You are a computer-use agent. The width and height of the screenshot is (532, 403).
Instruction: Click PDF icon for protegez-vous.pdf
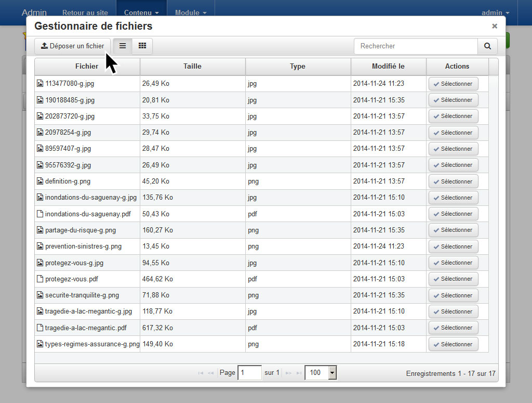tap(40, 279)
